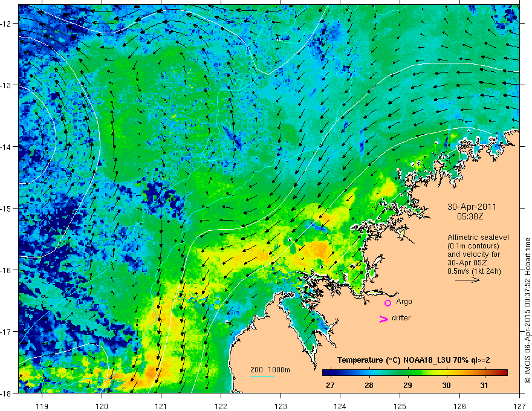The image size is (532, 411).
Task: Click the cyan 200 1000m depth contour legend line
Action: pyautogui.click(x=262, y=376)
